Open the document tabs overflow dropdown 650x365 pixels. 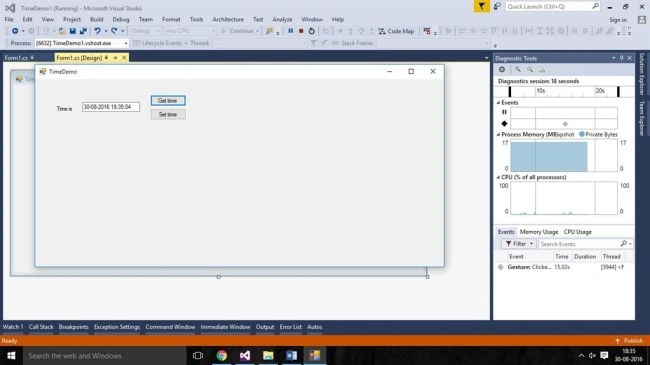(x=486, y=58)
